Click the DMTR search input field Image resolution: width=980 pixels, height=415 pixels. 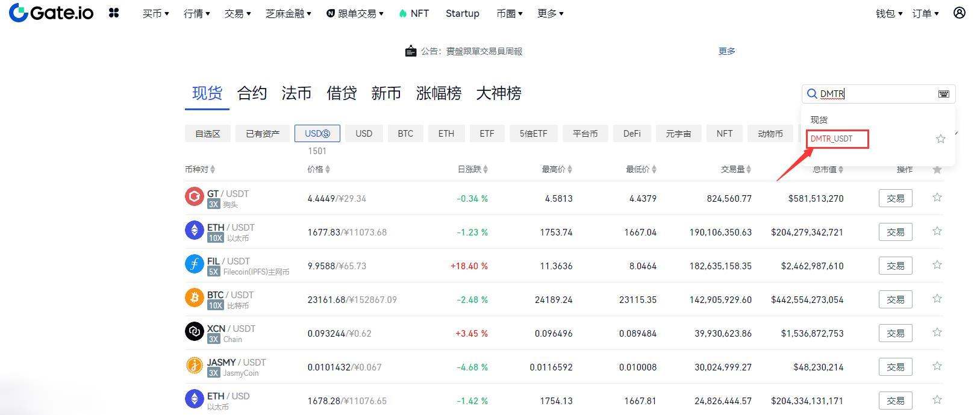873,94
